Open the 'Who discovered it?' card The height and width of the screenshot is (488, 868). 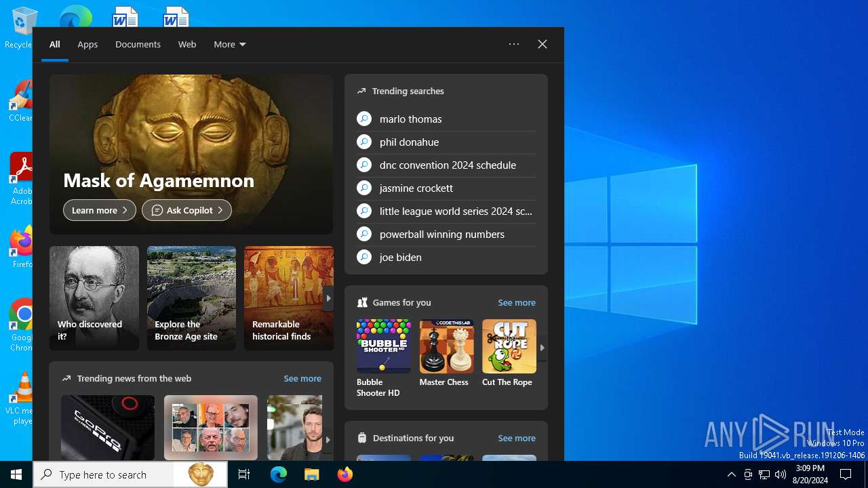[x=94, y=298]
